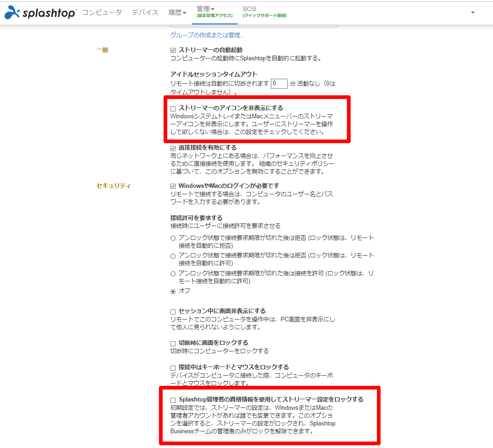The width and height of the screenshot is (493, 448).
Task: Uncheck 直接接続を有効にする checkbox
Action: coord(173,148)
